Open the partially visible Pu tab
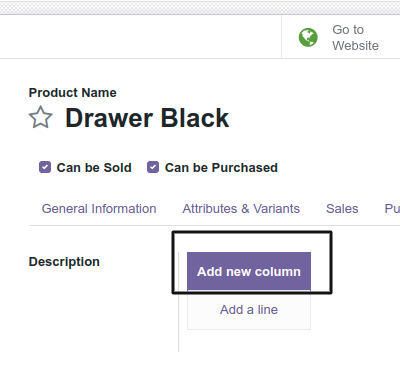Viewport: 400px width, 388px height. [392, 209]
